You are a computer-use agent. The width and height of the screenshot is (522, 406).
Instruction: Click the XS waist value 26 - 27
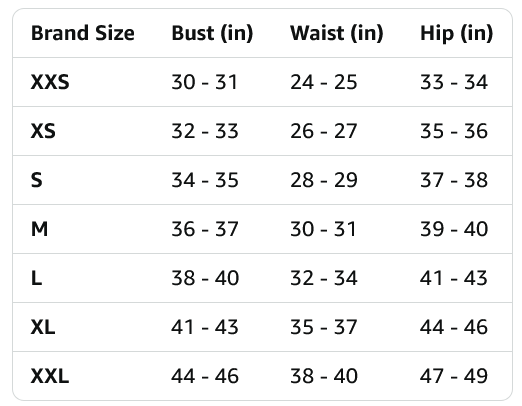324,131
